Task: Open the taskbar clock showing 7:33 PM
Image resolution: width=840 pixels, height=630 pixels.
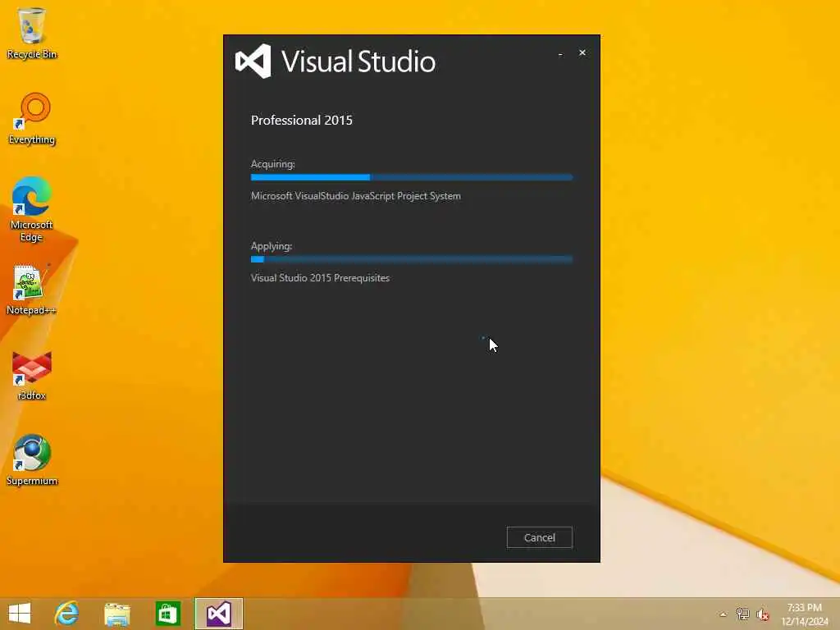Action: (805, 614)
